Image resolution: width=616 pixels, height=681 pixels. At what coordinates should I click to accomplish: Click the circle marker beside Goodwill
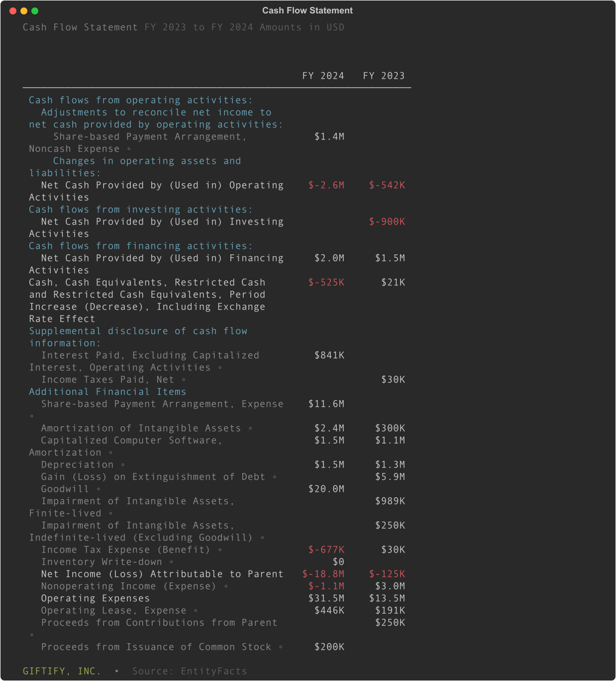[x=99, y=490]
